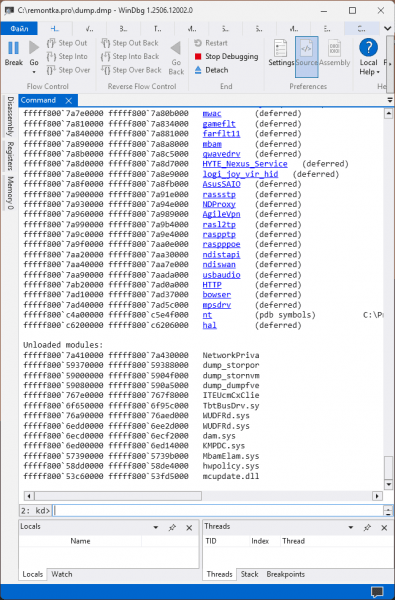
Task: Click the Restart button
Action: pos(211,43)
